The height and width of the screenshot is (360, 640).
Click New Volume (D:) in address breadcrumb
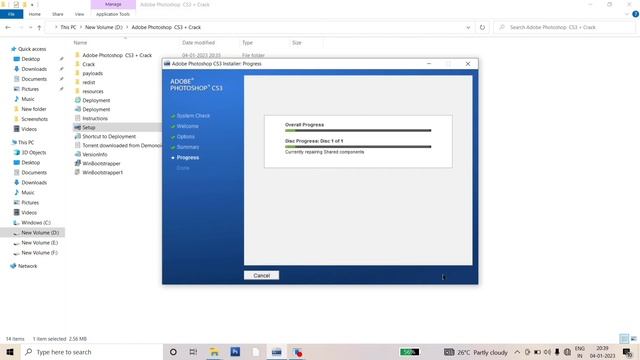[x=104, y=27]
